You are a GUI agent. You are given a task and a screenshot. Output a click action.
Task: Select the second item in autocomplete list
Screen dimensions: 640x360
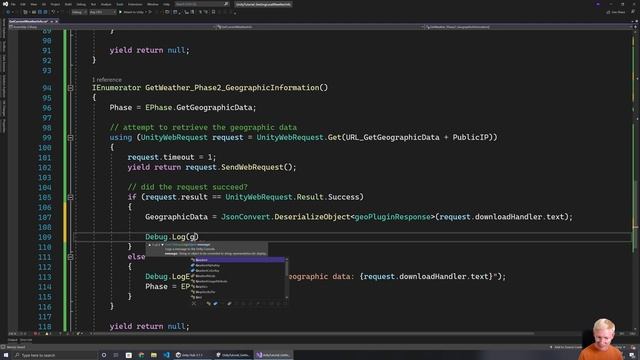pos(238,265)
